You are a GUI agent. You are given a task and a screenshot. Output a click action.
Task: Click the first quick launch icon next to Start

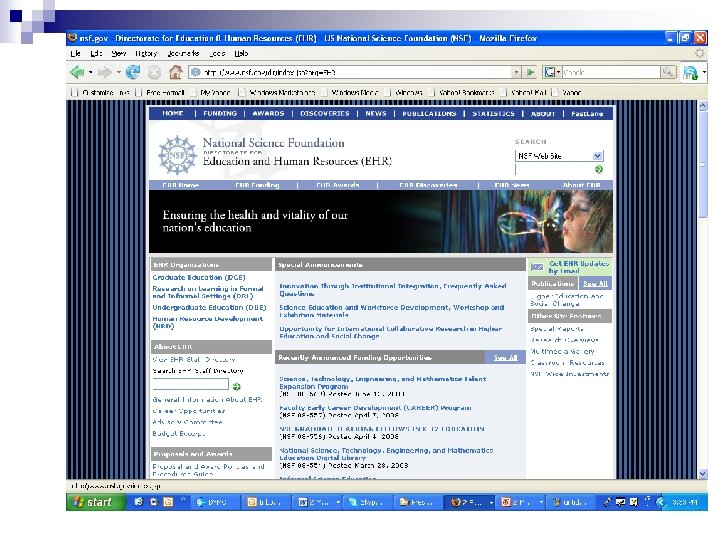[139, 502]
